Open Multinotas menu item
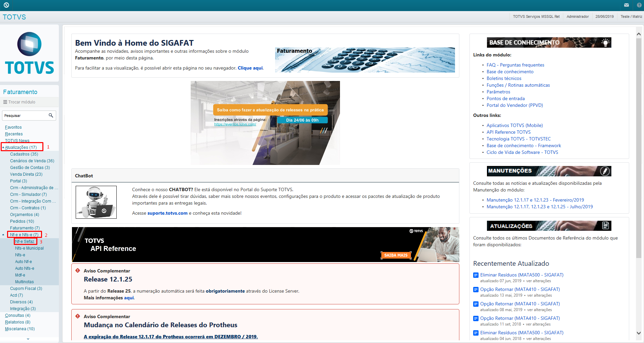644x343 pixels. [25, 282]
